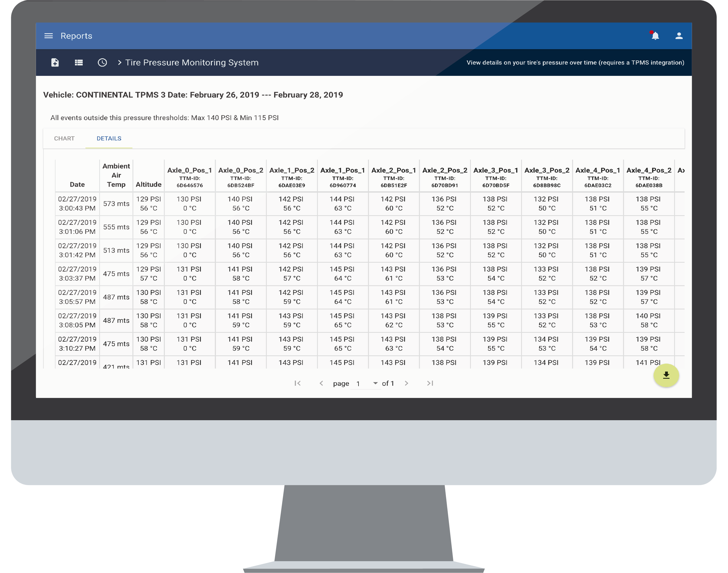728x573 pixels.
Task: Open the page number dropdown arrow
Action: point(375,383)
